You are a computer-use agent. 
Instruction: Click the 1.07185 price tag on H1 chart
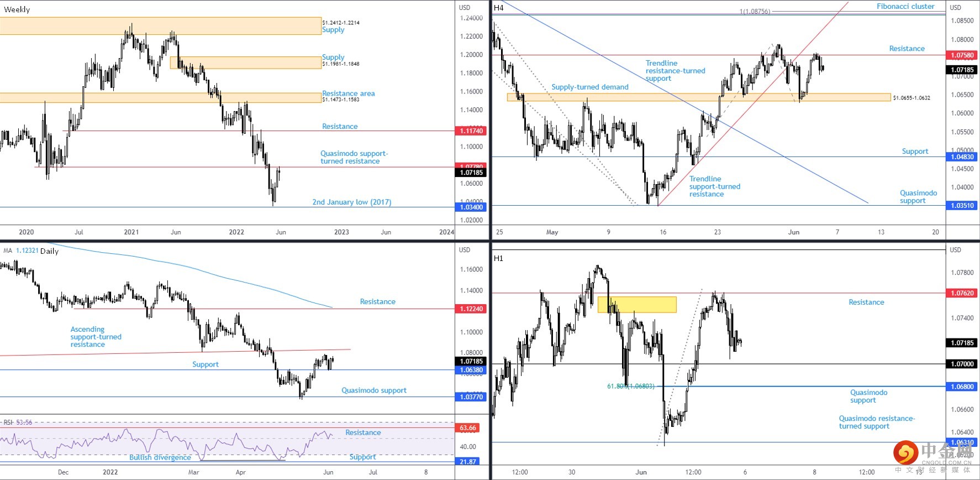[962, 343]
